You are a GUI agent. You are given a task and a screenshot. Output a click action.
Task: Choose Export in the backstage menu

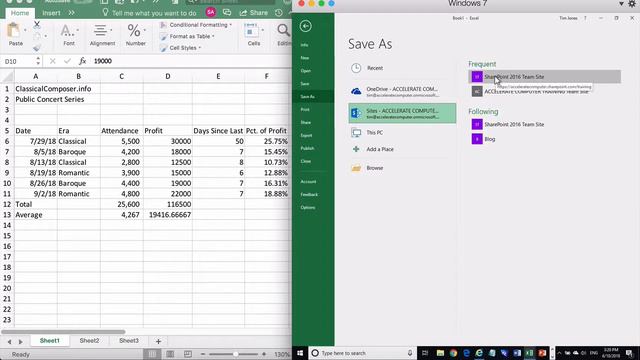coord(307,135)
